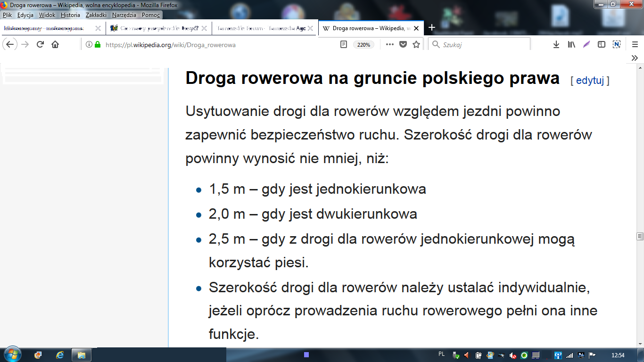Click the edytuj link beside the heading
The width and height of the screenshot is (644, 362).
[x=590, y=80]
